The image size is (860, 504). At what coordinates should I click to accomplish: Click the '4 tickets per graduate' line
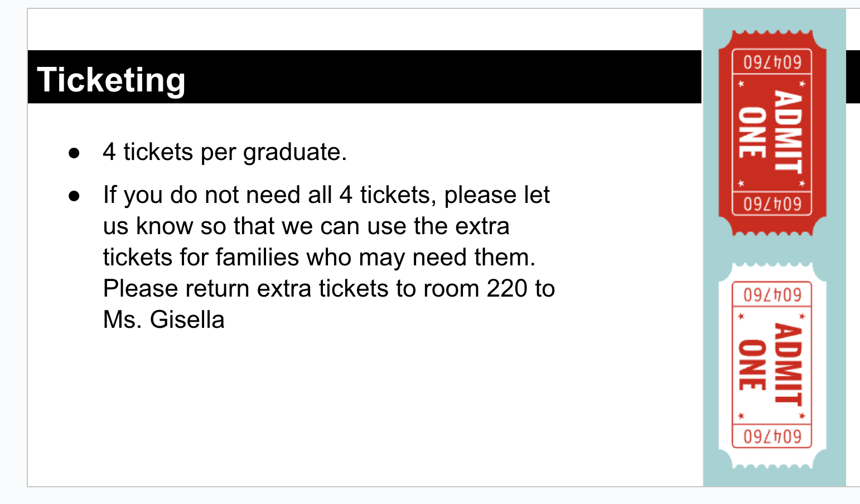pos(224,152)
